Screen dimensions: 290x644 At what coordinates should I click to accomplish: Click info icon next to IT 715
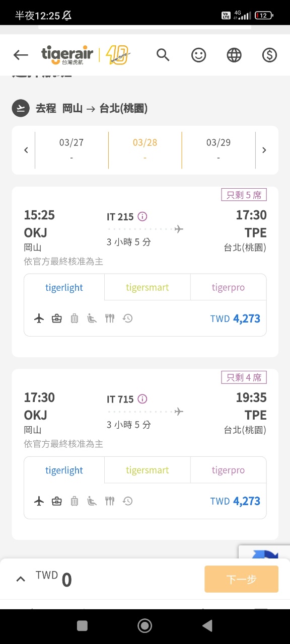pyautogui.click(x=142, y=399)
